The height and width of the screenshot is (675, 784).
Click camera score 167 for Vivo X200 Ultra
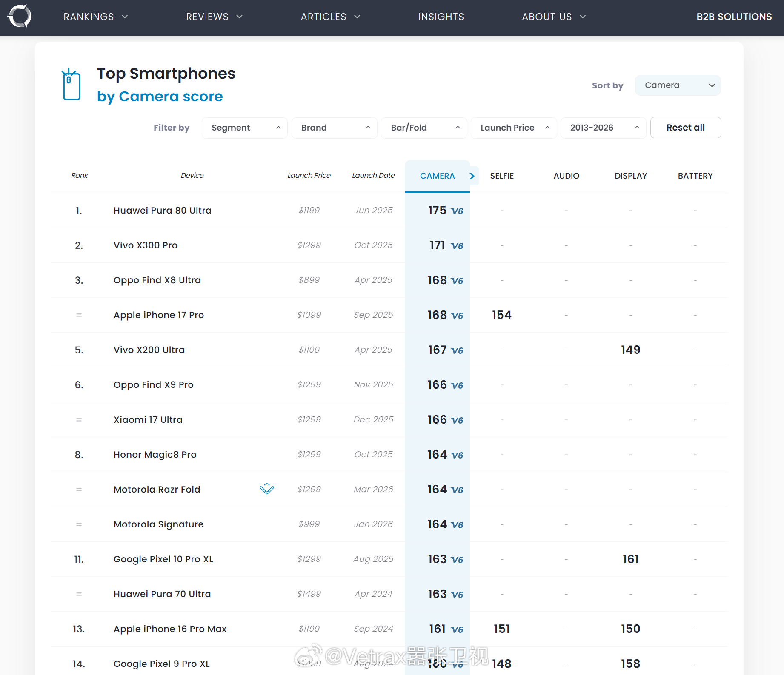coord(437,350)
